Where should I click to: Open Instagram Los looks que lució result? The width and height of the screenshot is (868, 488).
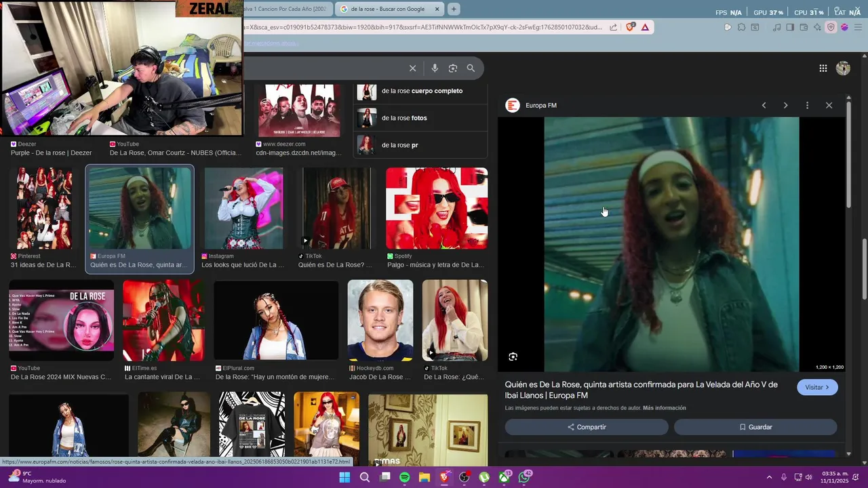[x=243, y=218]
